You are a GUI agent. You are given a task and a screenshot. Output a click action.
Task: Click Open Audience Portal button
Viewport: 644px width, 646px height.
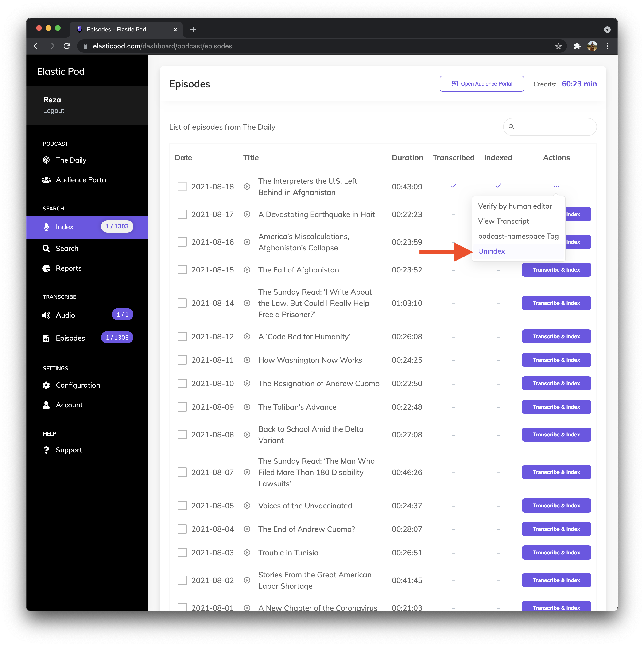coord(481,84)
